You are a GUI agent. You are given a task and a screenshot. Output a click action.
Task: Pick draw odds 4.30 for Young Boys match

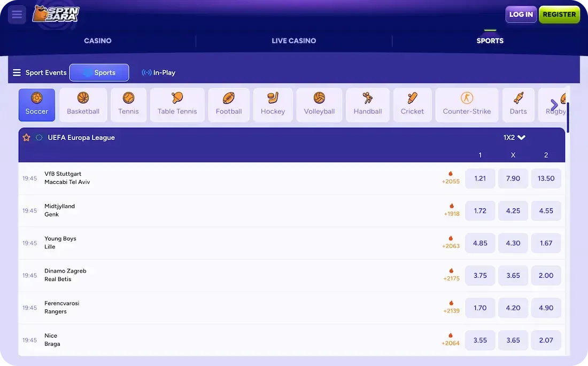pos(513,243)
